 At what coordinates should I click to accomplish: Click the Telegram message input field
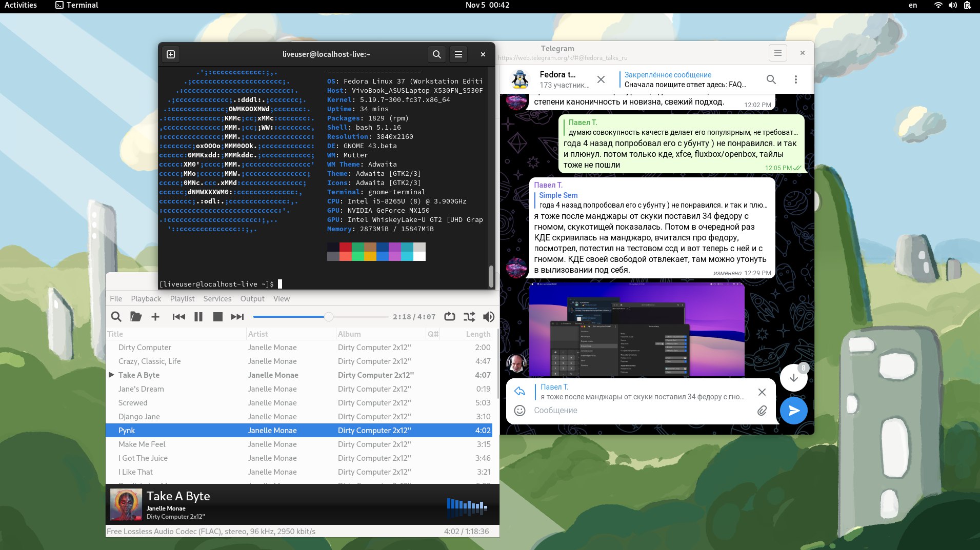point(641,411)
